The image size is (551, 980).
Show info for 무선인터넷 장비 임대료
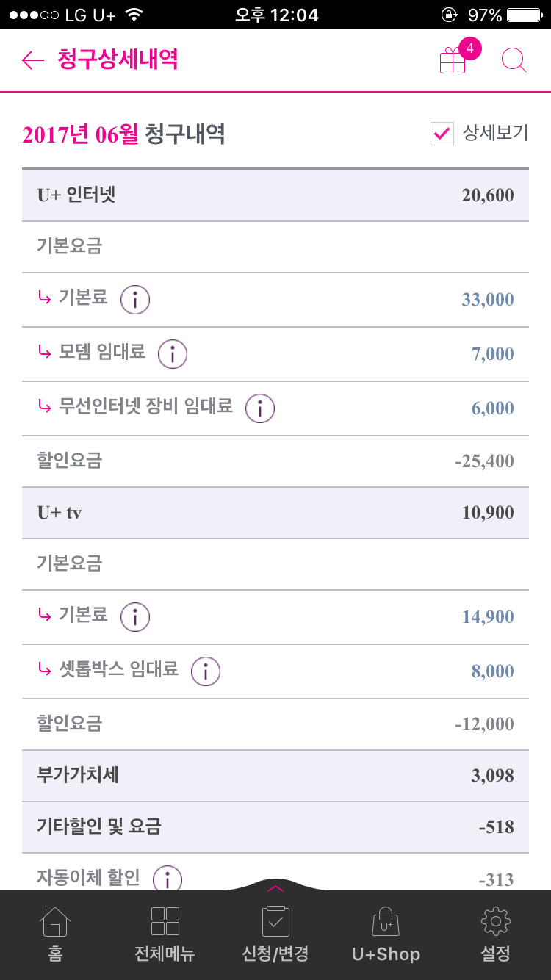(x=260, y=408)
